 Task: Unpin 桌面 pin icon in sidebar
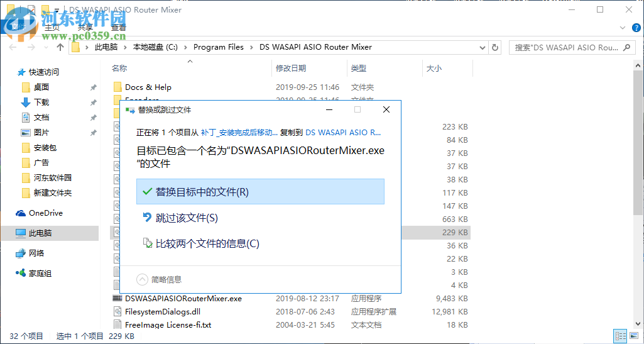tap(93, 87)
